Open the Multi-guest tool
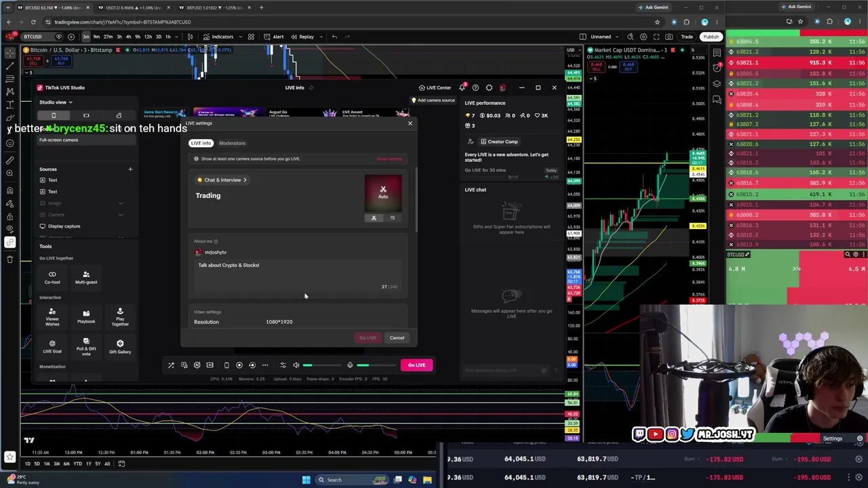The height and width of the screenshot is (488, 868). (x=86, y=277)
